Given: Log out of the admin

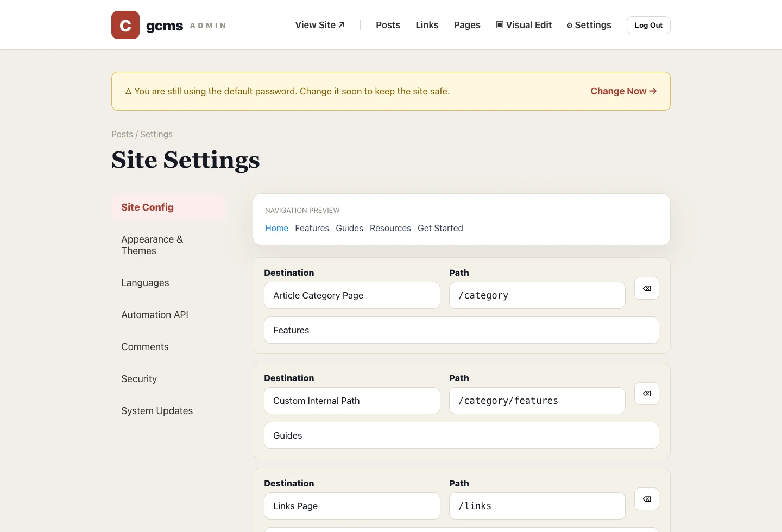Looking at the screenshot, I should click(x=648, y=25).
